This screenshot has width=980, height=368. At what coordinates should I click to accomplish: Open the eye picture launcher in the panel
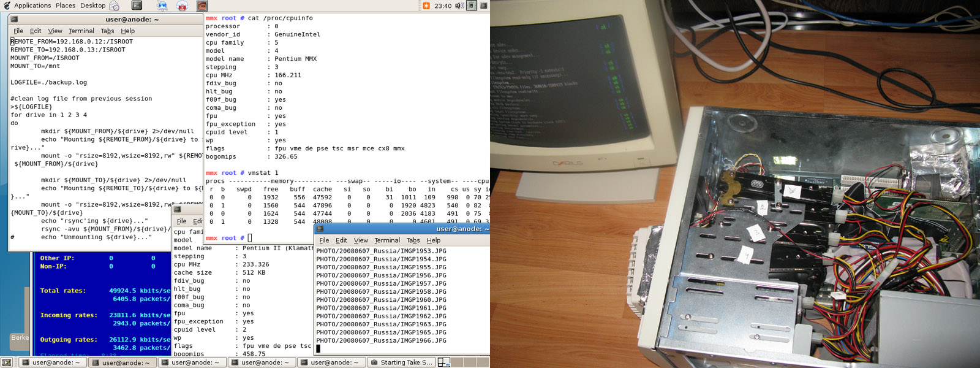coord(202,6)
